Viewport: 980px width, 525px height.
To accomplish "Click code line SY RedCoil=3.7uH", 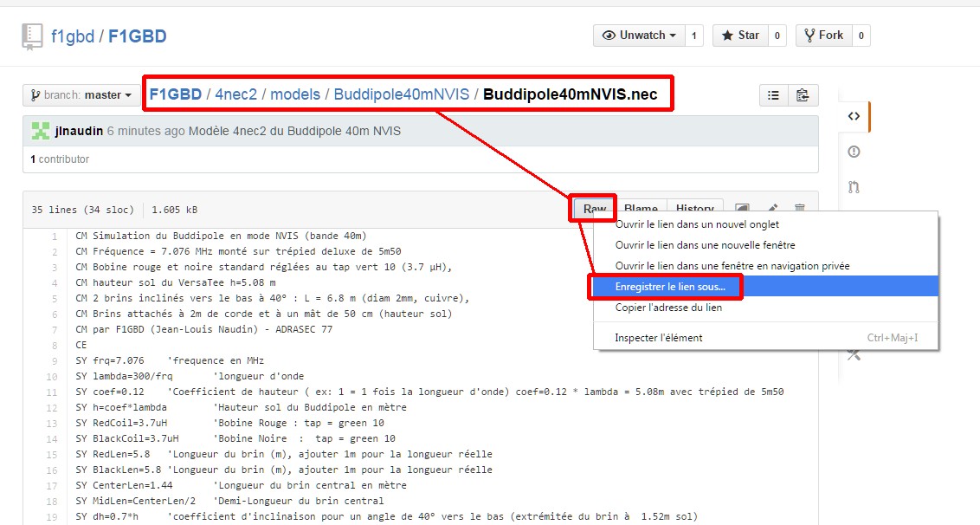I will click(230, 423).
